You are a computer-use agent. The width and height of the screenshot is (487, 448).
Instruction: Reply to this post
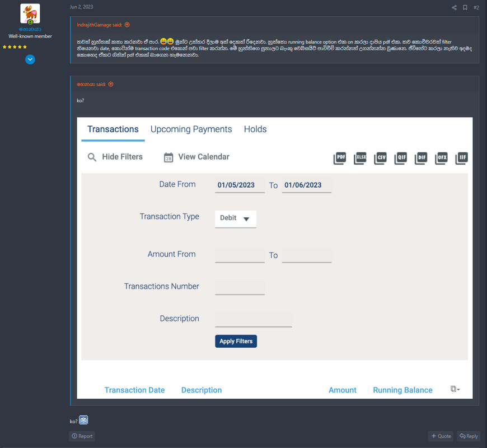(469, 436)
